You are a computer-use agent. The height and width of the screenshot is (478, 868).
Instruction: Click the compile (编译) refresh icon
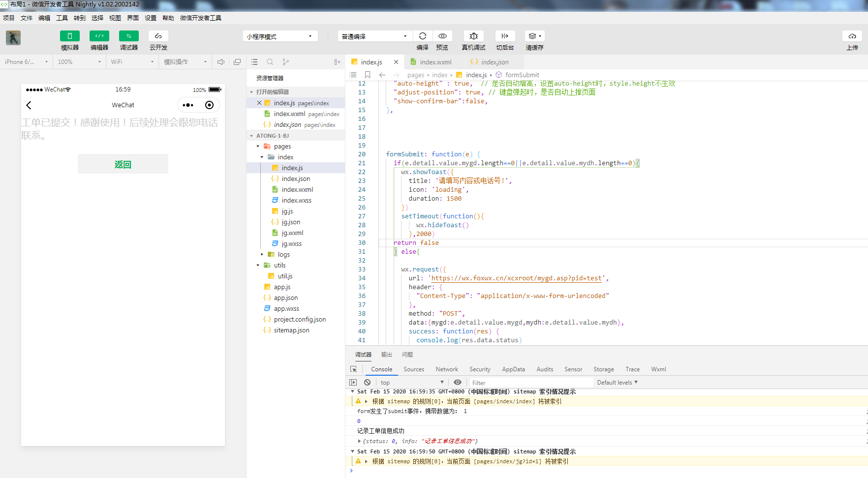[x=423, y=36]
